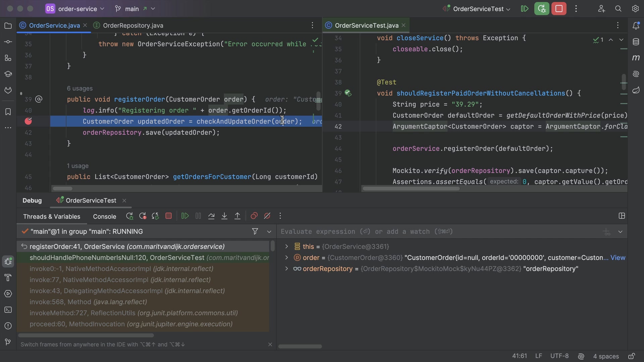This screenshot has height=362, width=644.
Task: Click the Step Into debug icon
Action: tap(224, 216)
